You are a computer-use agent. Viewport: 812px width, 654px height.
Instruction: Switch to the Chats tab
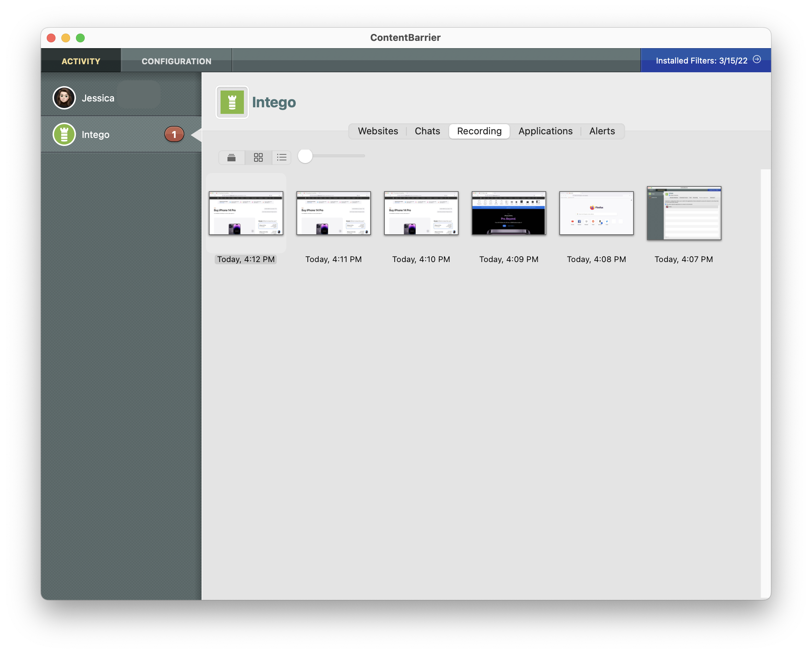(x=427, y=131)
